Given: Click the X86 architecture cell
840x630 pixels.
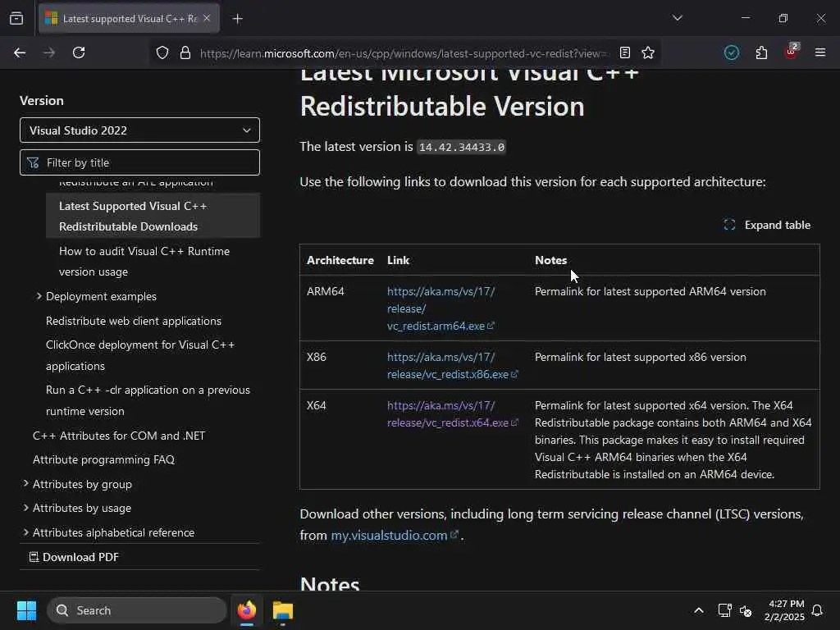Looking at the screenshot, I should click(316, 357).
